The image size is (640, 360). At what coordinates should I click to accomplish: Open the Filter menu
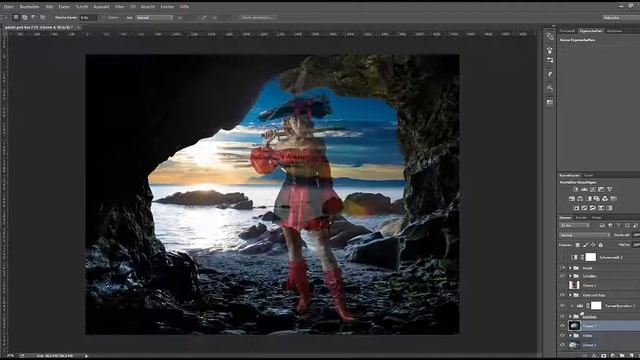point(119,7)
